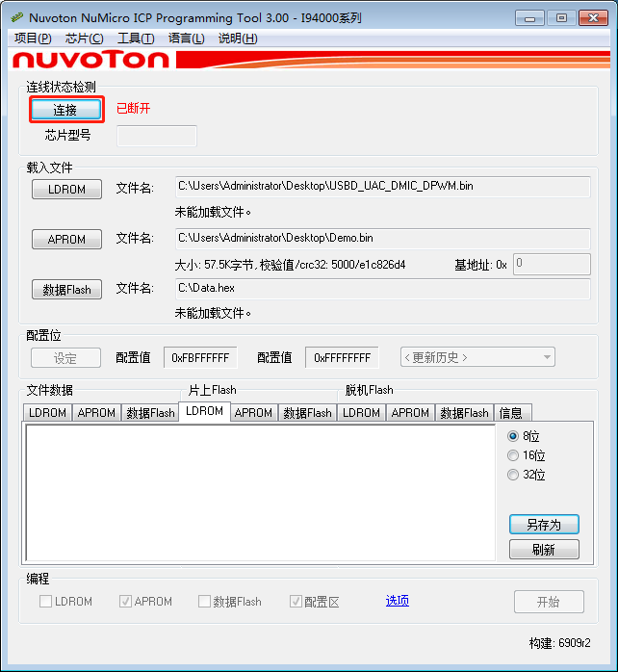Click the APROM Demo.bin path field

383,239
